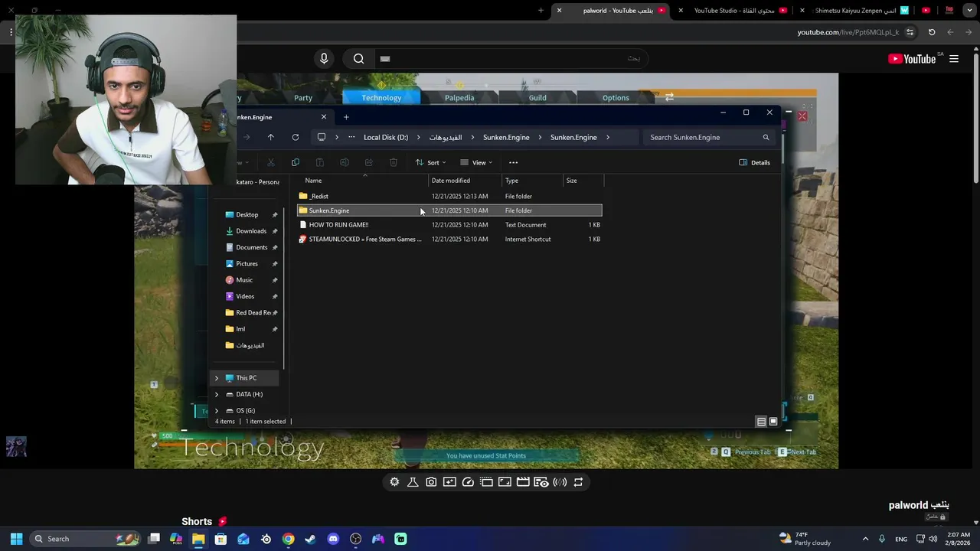Screen dimensions: 980x551
Task: Switch to the Palpedia game tab
Action: point(459,97)
